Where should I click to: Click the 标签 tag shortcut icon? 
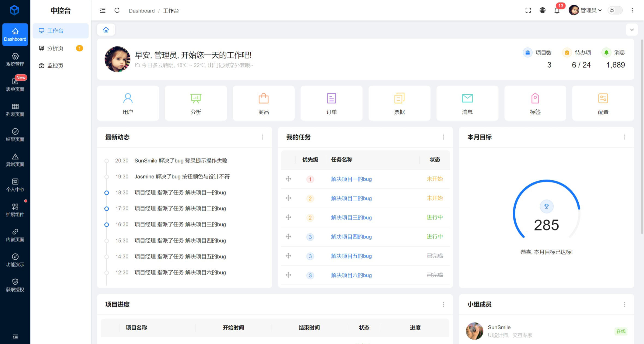point(535,98)
